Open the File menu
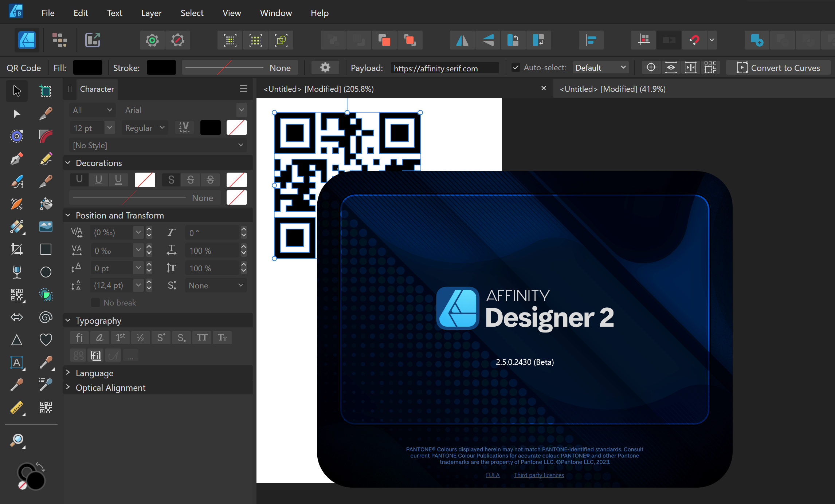Screen dimensions: 835x504 (x=48, y=13)
